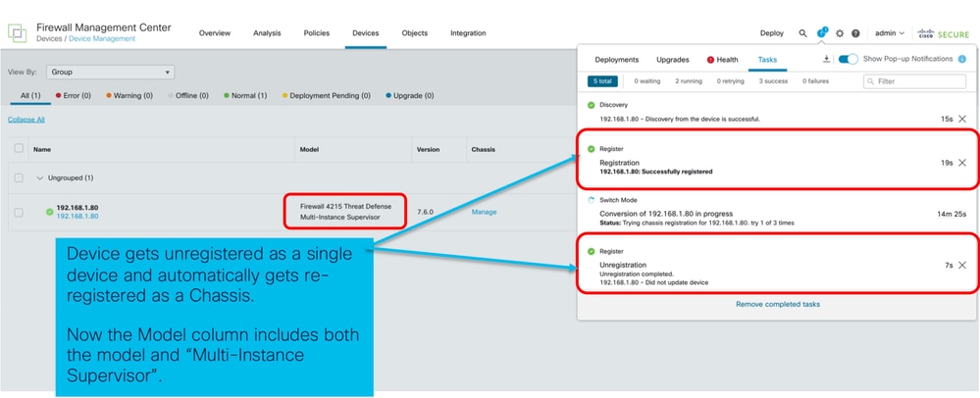Switch to the Upgrades tab
This screenshot has height=398, width=980.
673,60
